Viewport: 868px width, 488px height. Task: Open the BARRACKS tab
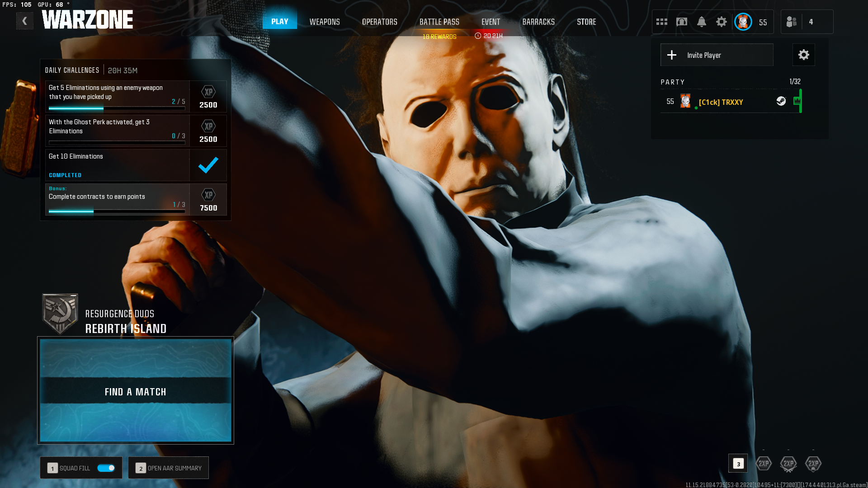click(x=538, y=22)
